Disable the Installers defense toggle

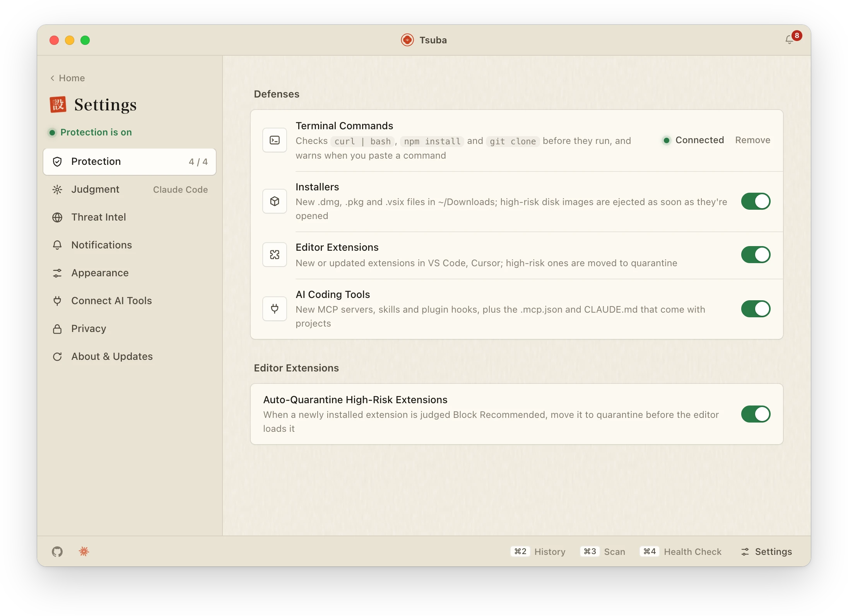(x=756, y=201)
